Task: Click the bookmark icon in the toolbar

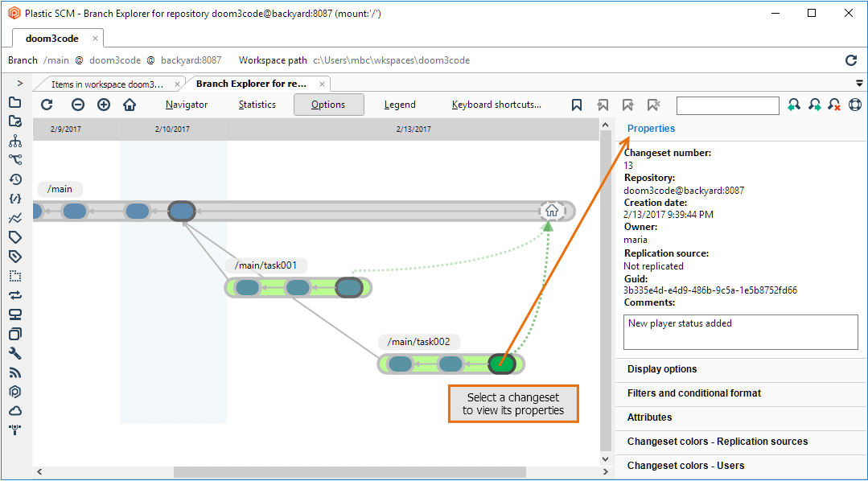Action: tap(577, 105)
